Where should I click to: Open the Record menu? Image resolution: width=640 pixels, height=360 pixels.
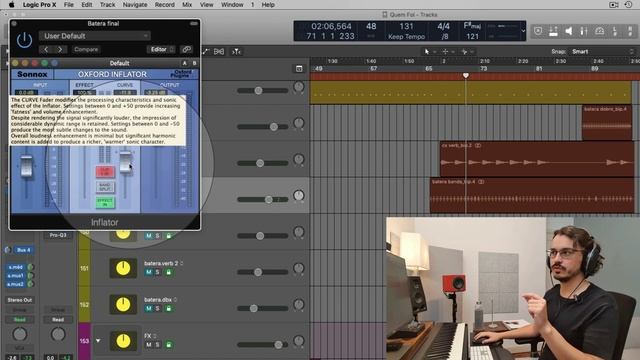click(164, 4)
